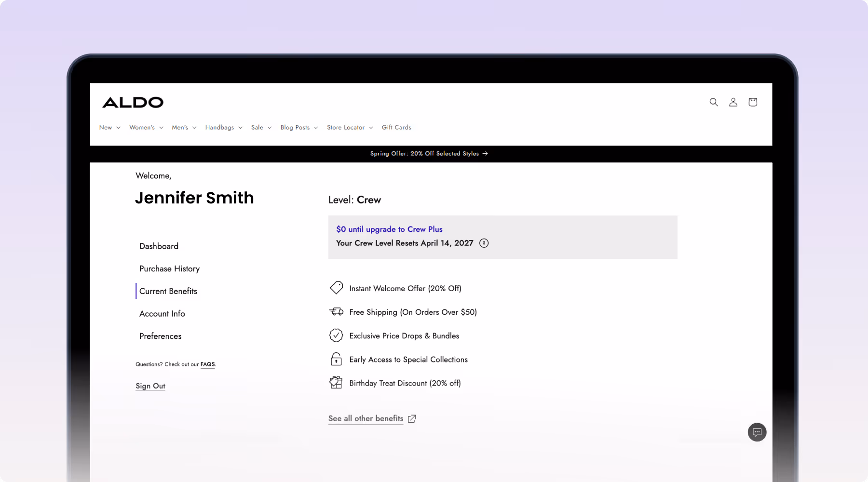Go to Dashboard in account sidebar
This screenshot has width=868, height=482.
coord(159,246)
